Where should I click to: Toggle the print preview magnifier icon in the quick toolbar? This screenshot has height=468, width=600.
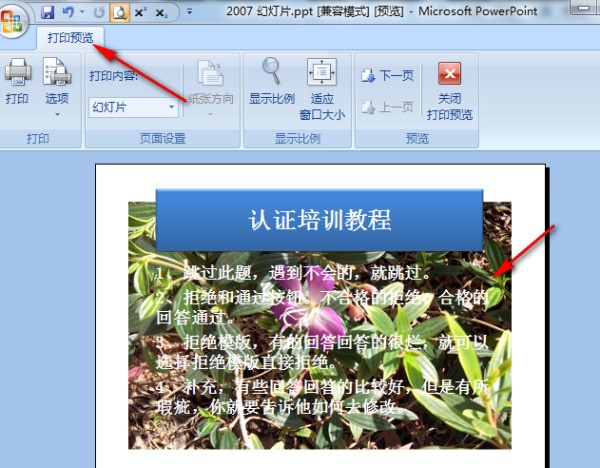pos(120,12)
